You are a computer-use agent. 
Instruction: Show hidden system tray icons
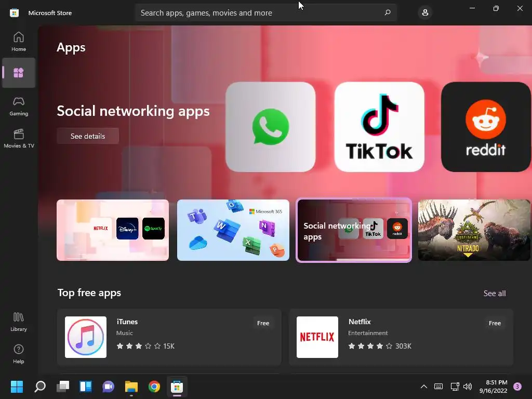click(x=424, y=387)
